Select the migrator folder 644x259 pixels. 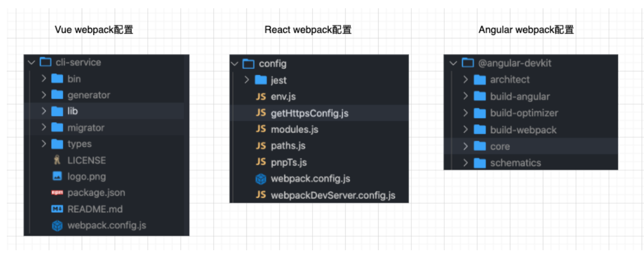(x=86, y=128)
